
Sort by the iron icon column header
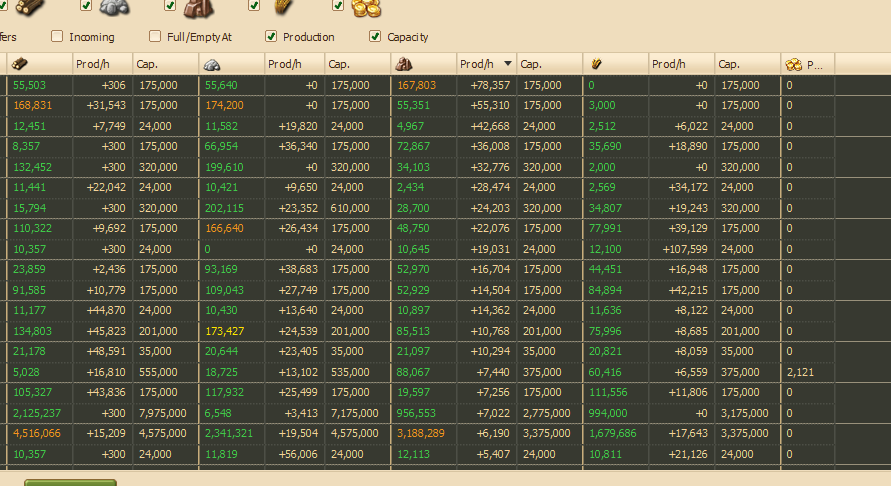coord(405,64)
